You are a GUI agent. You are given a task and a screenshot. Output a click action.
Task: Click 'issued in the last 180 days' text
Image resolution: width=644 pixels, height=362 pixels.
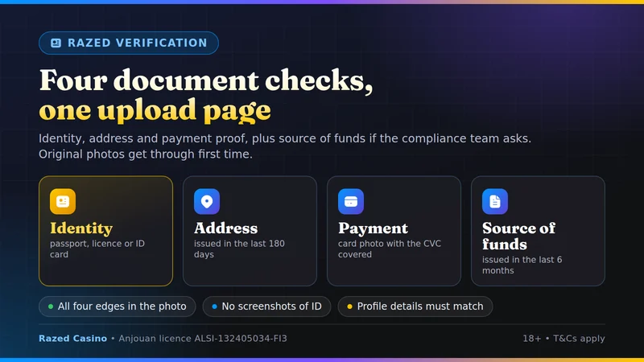click(x=239, y=249)
